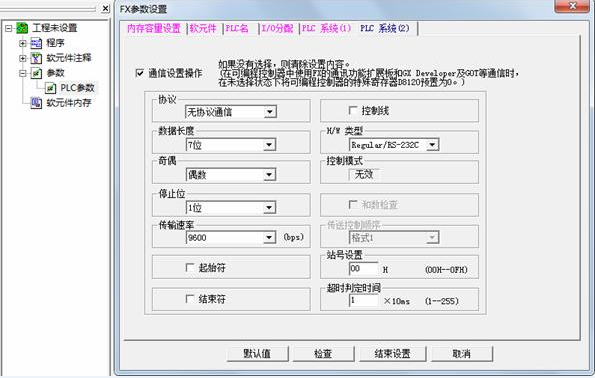Image resolution: width=595 pixels, height=378 pixels.
Task: Enable the 结束符 checkbox
Action: point(190,299)
